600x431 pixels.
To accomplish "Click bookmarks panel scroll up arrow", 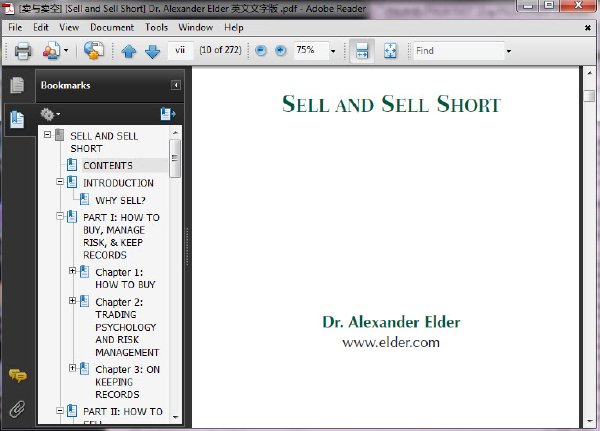I will 175,133.
